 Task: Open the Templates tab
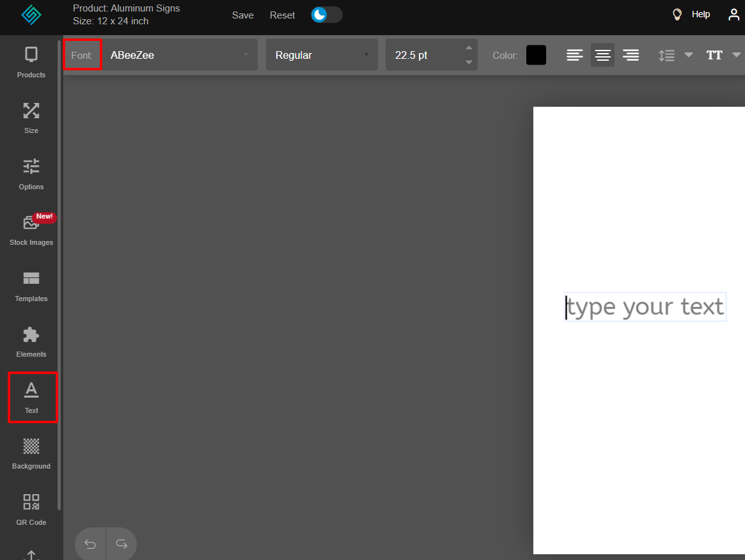[x=31, y=286]
